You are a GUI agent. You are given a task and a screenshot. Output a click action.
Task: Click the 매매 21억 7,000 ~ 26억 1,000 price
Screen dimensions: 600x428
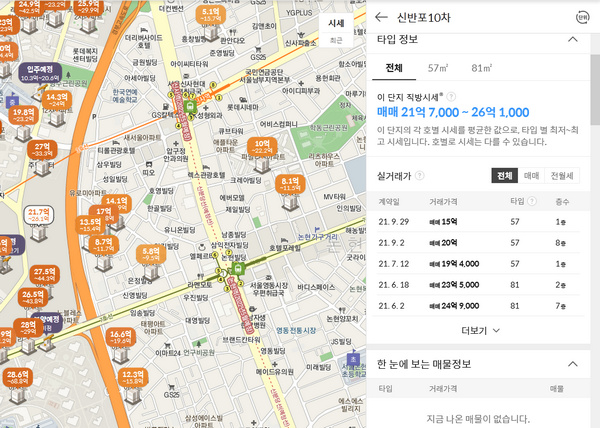pos(453,112)
